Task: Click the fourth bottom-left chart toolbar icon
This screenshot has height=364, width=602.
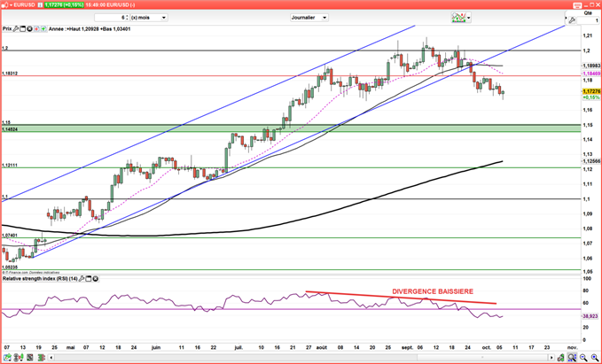Action: click(42, 358)
